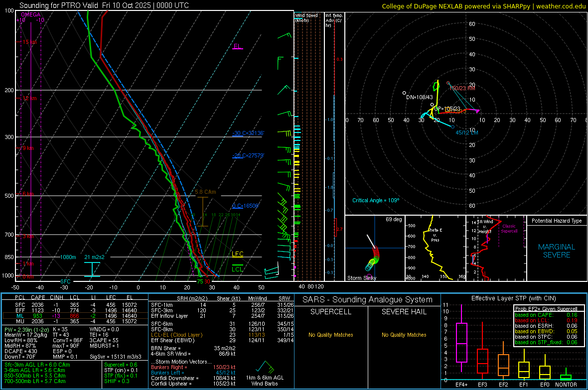Click the MU parcel row label
This screenshot has height=390, width=588.
20,321
